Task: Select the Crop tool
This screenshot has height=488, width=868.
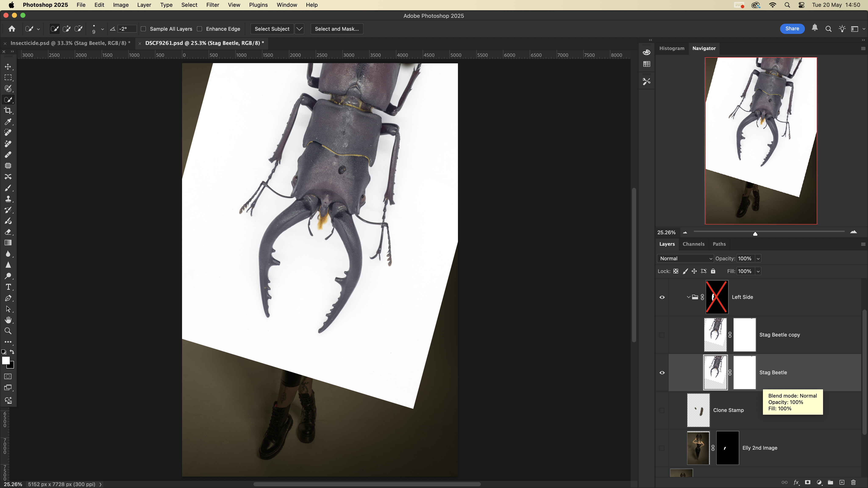Action: pyautogui.click(x=8, y=111)
